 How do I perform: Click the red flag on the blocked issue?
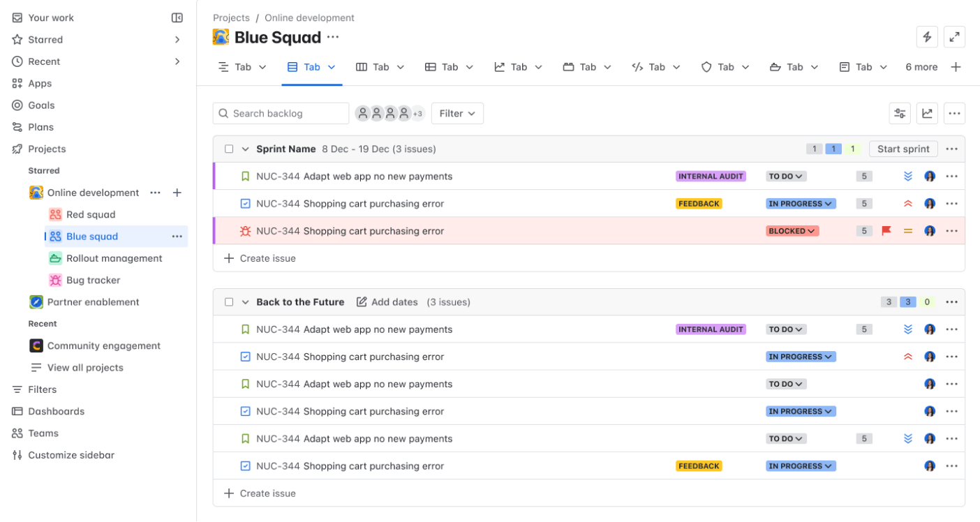point(886,230)
